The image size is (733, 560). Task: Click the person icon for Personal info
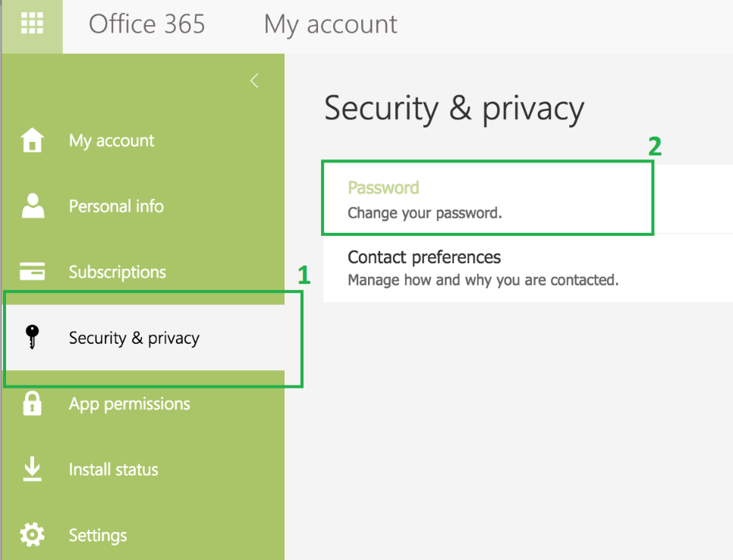(33, 206)
